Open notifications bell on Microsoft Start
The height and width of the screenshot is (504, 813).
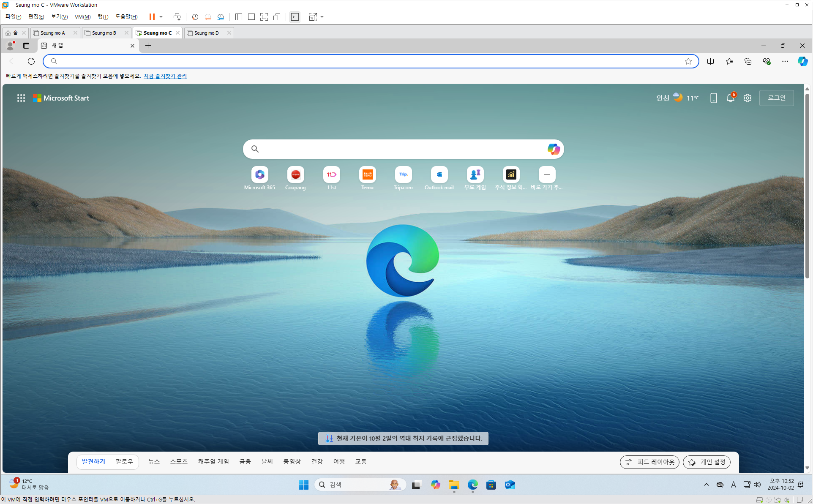coord(730,98)
